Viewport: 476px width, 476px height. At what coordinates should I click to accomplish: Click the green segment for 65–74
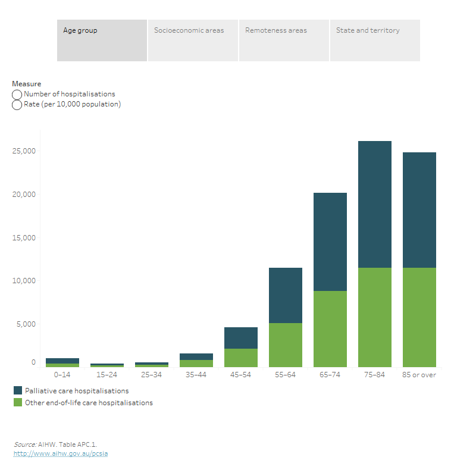point(330,328)
